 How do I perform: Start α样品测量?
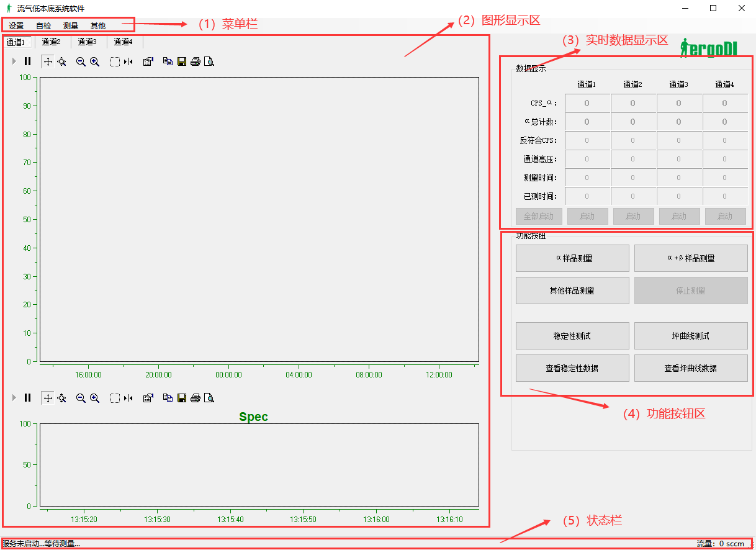[x=572, y=258]
